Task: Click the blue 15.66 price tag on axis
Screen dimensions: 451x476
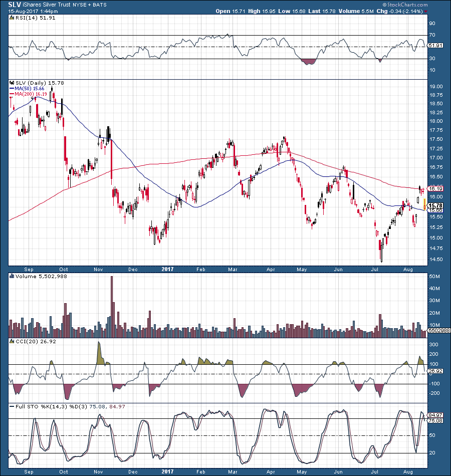Action: (436, 210)
